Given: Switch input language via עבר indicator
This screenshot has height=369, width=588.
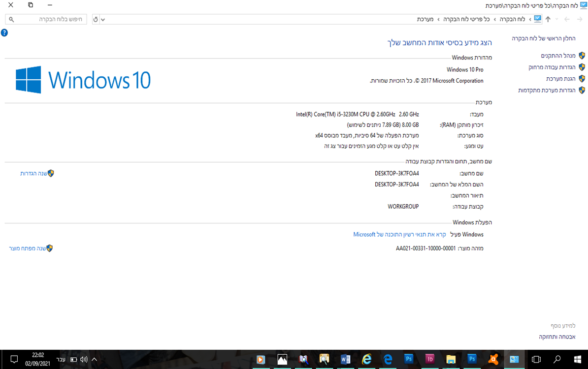Looking at the screenshot, I should coord(61,359).
